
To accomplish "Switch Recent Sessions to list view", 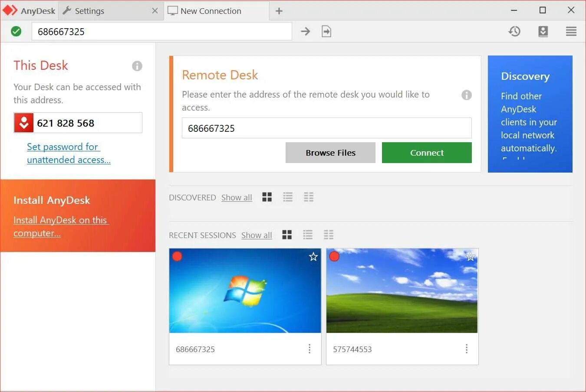I will coord(308,235).
